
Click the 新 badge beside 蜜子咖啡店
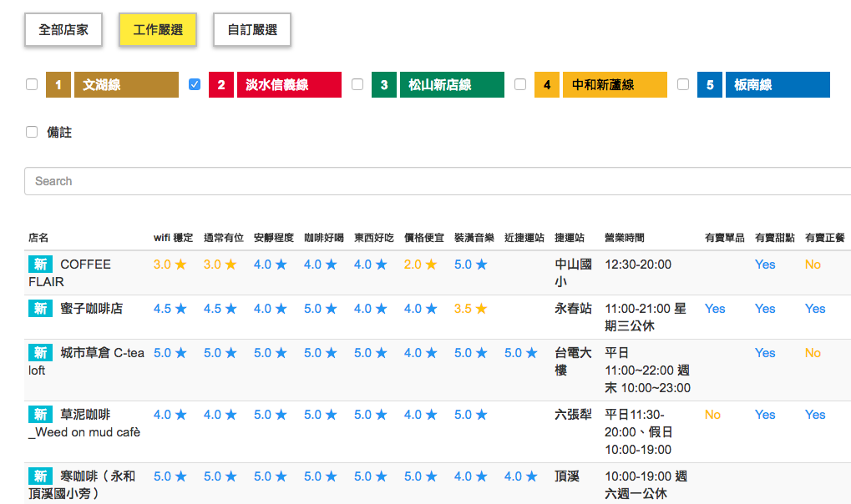(x=41, y=309)
